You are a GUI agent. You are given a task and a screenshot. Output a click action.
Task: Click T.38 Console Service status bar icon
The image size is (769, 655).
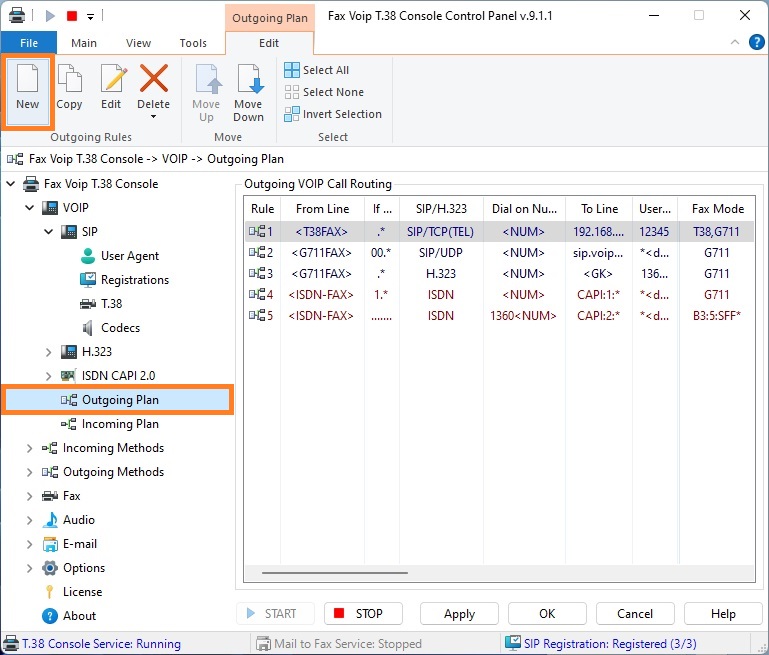11,643
